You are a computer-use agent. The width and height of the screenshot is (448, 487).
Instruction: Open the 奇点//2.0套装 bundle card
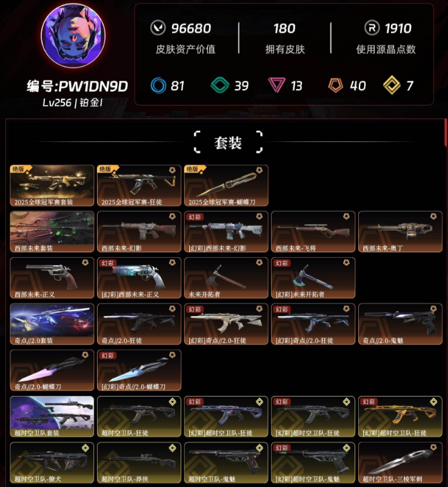52,324
